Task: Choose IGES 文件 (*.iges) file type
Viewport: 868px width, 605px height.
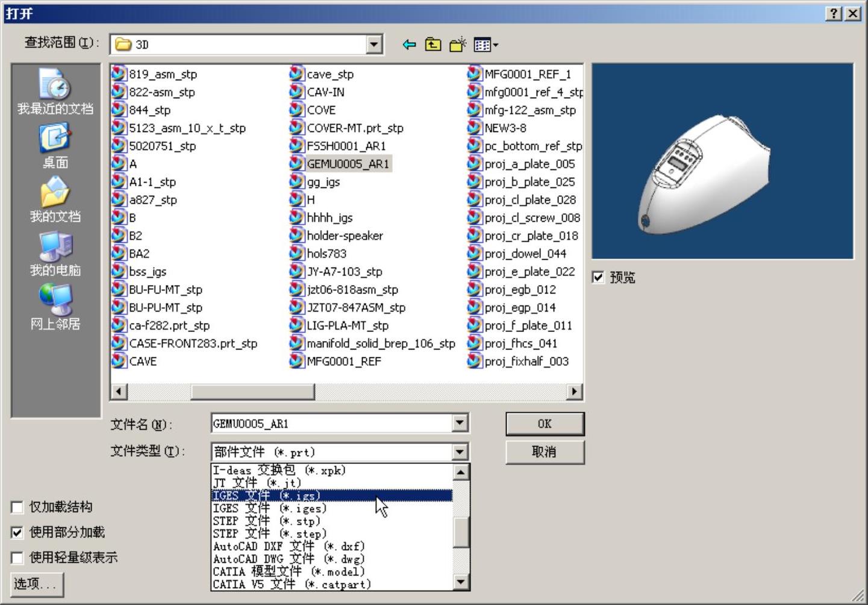Action: click(x=332, y=508)
